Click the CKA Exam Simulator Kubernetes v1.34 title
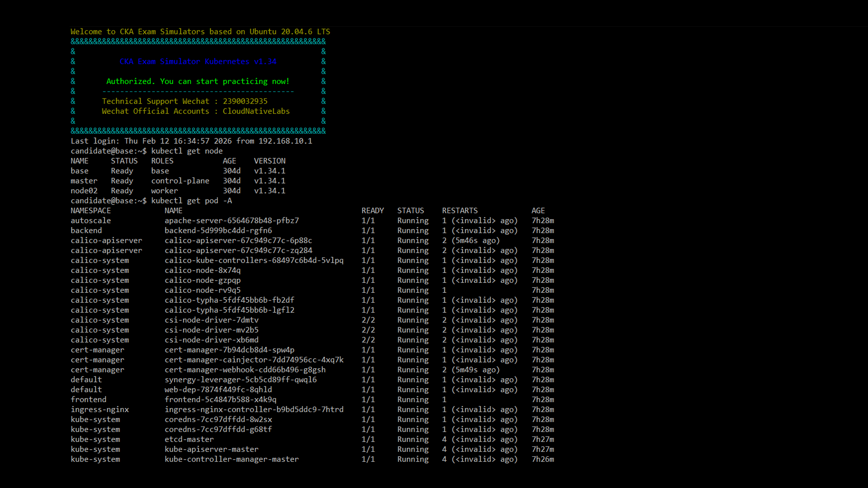This screenshot has width=868, height=488. coord(198,61)
